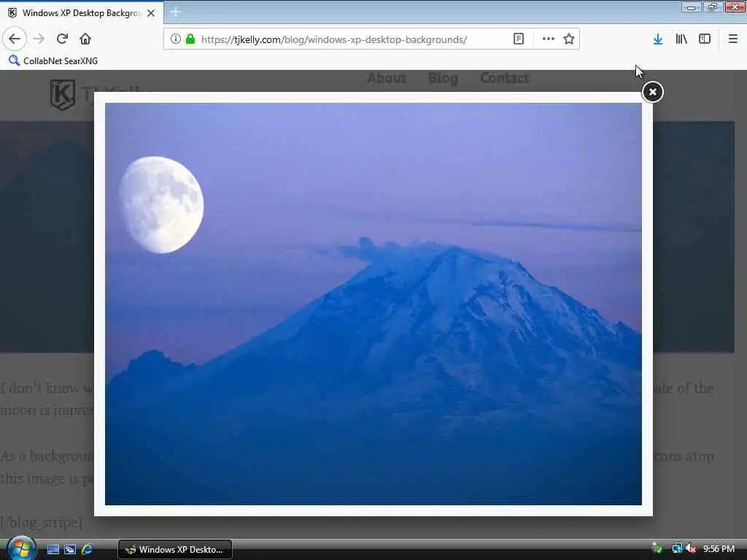Click Show Desktop in quick launch
The width and height of the screenshot is (747, 560).
click(53, 550)
